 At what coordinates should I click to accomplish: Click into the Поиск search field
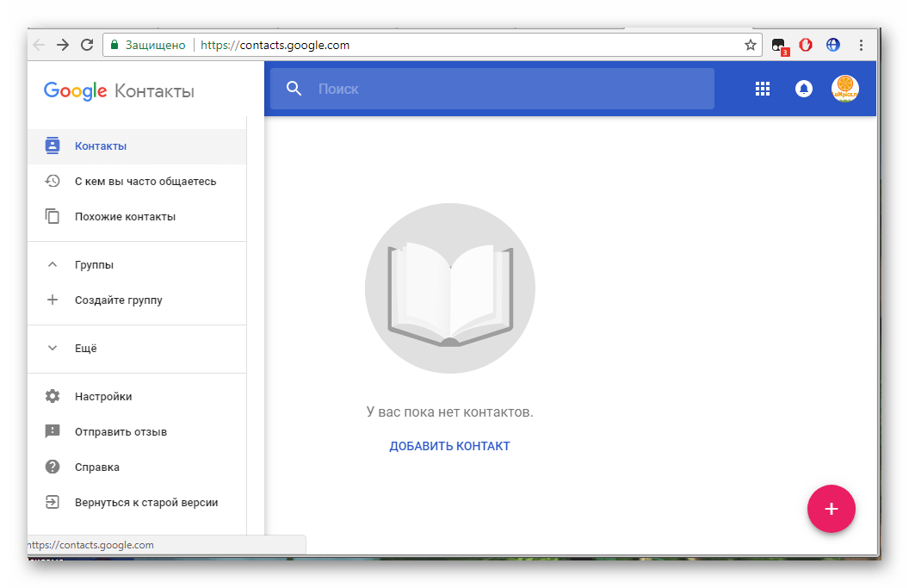508,89
